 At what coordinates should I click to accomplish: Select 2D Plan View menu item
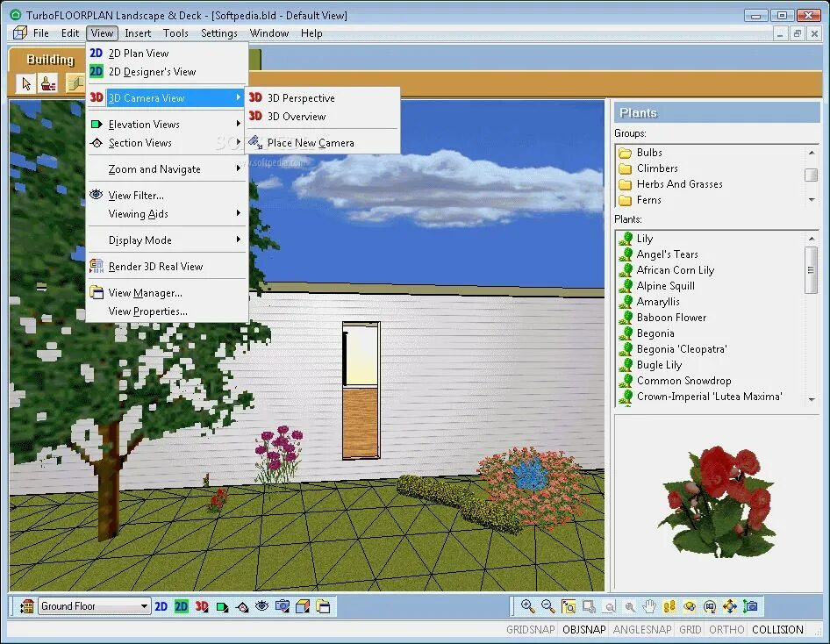click(x=167, y=54)
